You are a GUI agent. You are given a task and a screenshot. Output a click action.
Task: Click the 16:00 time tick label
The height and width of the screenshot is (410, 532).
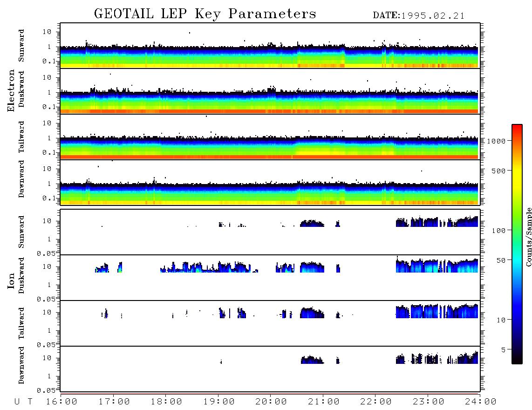[x=62, y=402]
